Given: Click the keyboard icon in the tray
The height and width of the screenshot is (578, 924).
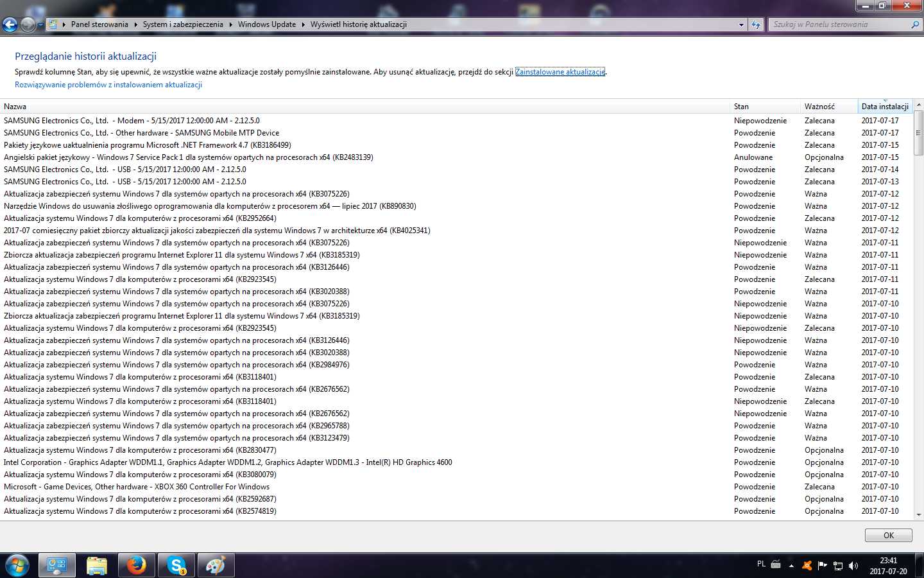Looking at the screenshot, I should coord(776,565).
